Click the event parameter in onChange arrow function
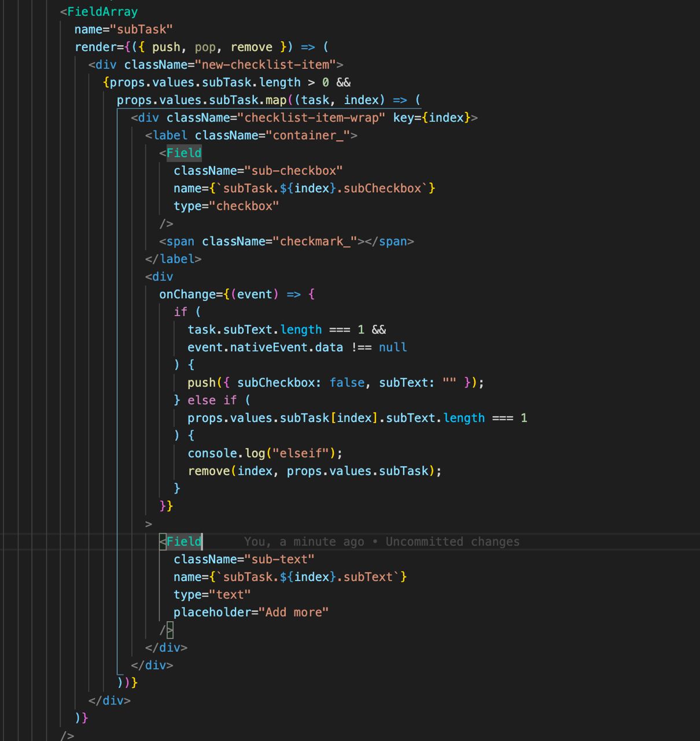The width and height of the screenshot is (700, 741). (x=255, y=294)
